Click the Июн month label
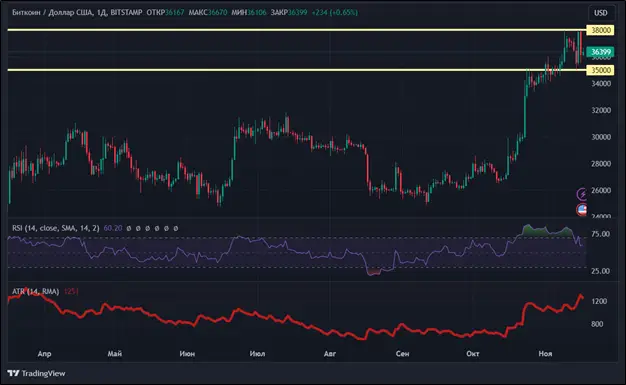The image size is (626, 385). (x=187, y=354)
